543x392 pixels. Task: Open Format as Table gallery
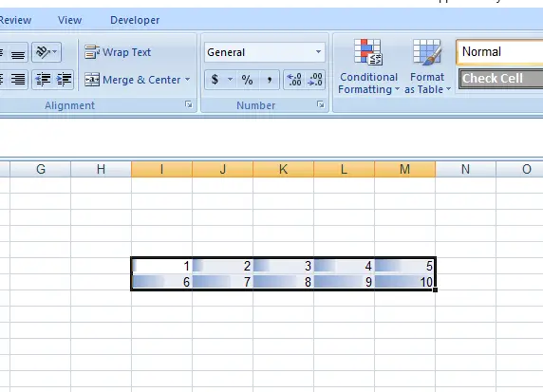tap(427, 66)
